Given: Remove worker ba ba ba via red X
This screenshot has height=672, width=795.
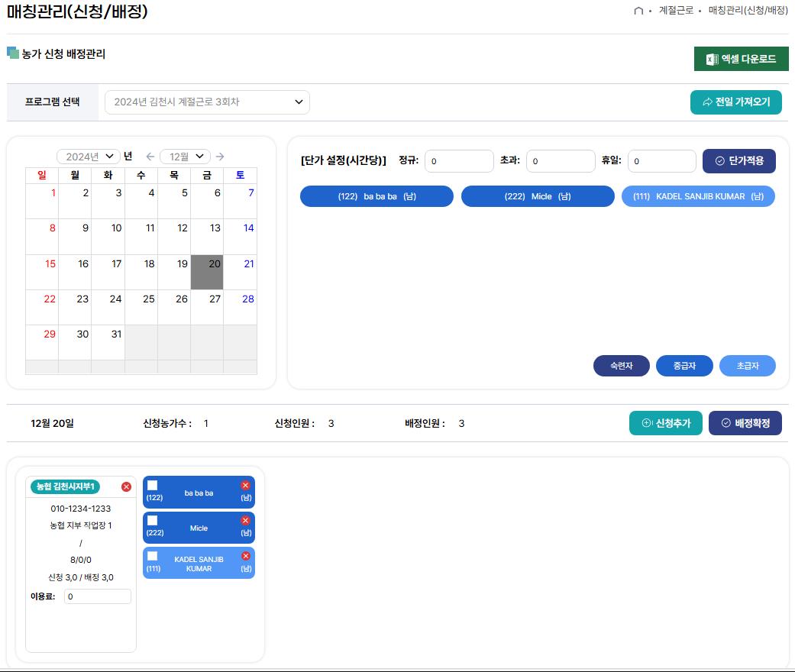Looking at the screenshot, I should coord(245,485).
